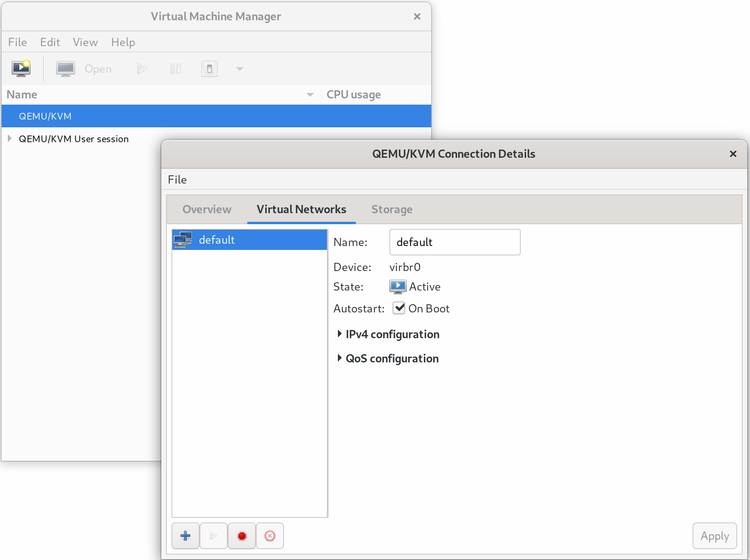Viewport: 750px width, 560px height.
Task: Add a new virtual network with plus icon
Action: point(186,536)
